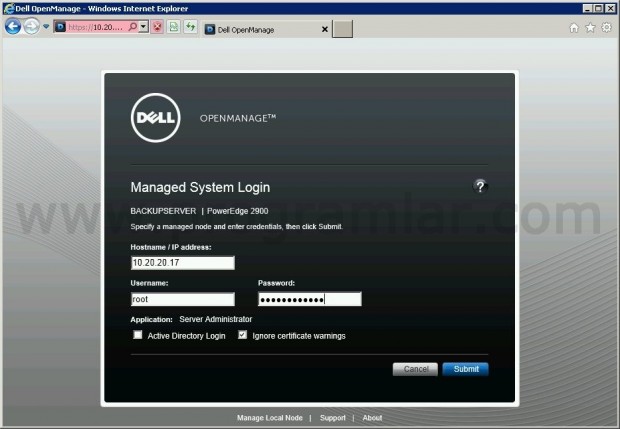Open the Manage Local Node link
Viewport: 620px width, 429px height.
click(x=270, y=418)
